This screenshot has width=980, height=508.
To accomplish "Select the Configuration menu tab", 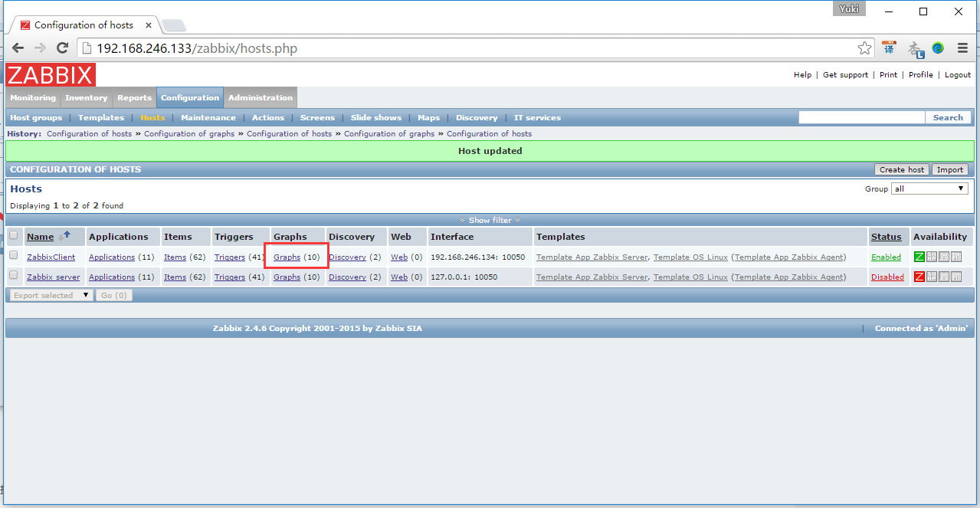I will click(190, 98).
